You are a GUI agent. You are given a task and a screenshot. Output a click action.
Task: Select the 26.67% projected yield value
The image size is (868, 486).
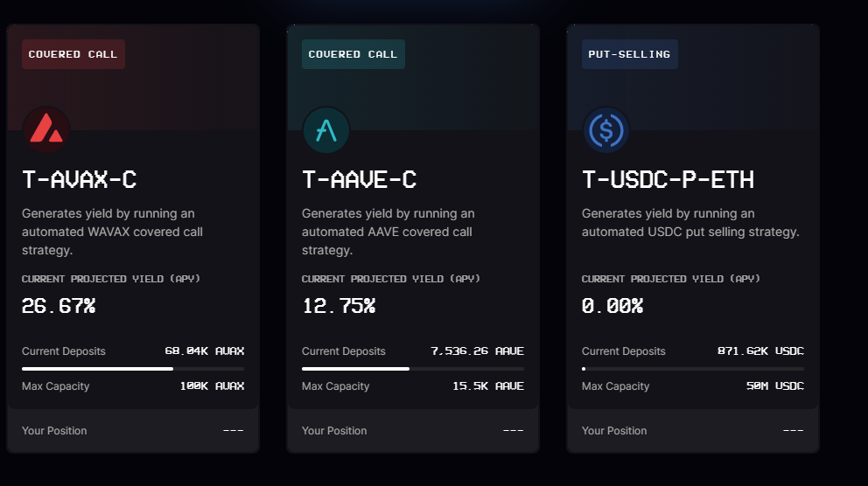(59, 306)
